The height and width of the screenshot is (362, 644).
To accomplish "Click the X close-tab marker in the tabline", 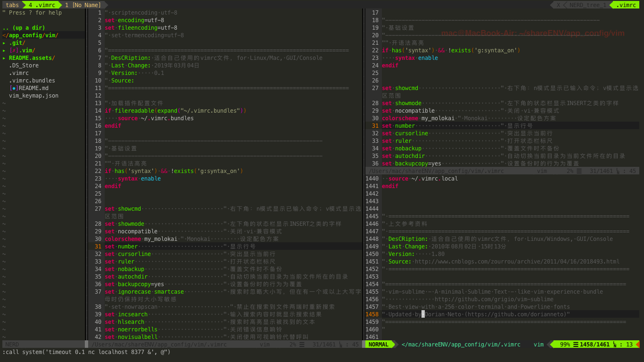I will (558, 5).
